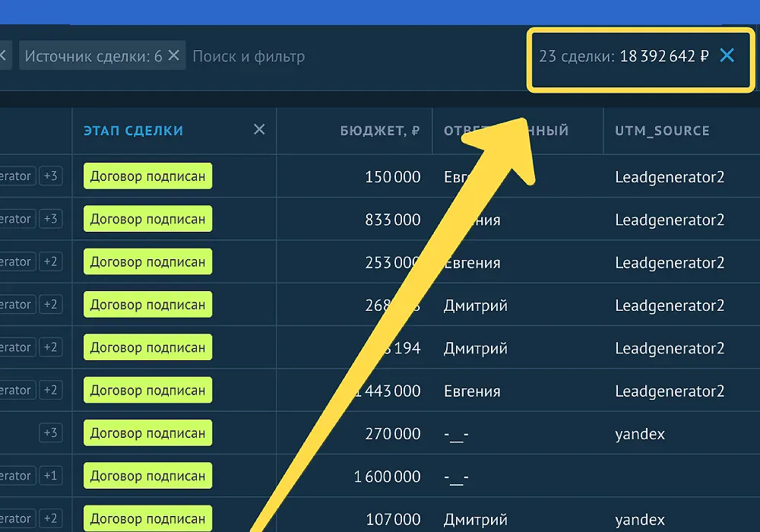Sort by the 'БЮДЖЕТ, ₽' column header
The height and width of the screenshot is (532, 760).
pos(379,131)
